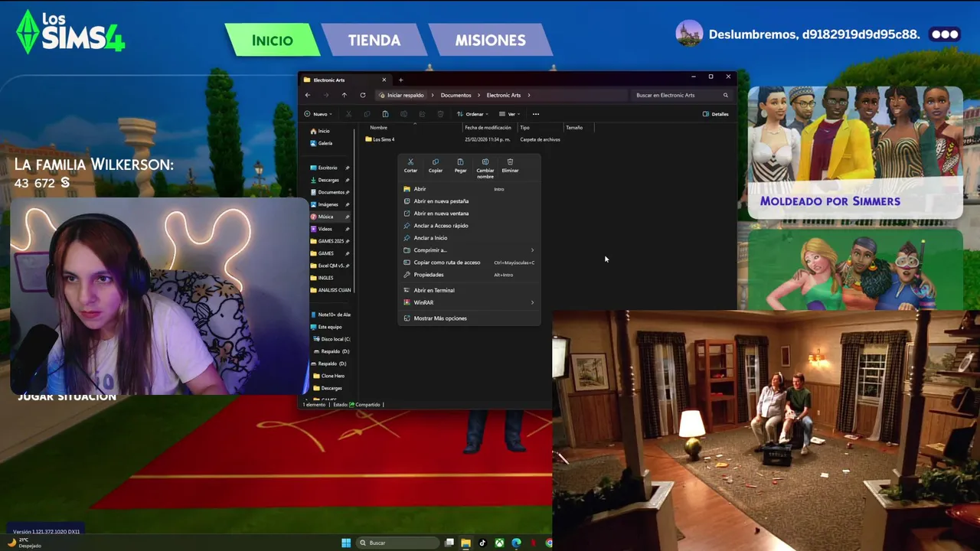Click the toolbar paste clipboard icon
Screen dimensions: 980x551
pos(385,114)
